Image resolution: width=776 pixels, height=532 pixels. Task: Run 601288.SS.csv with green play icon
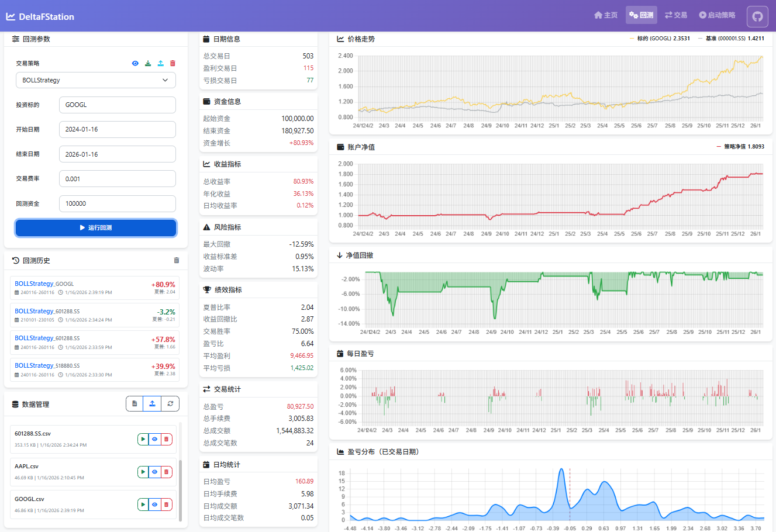click(143, 439)
